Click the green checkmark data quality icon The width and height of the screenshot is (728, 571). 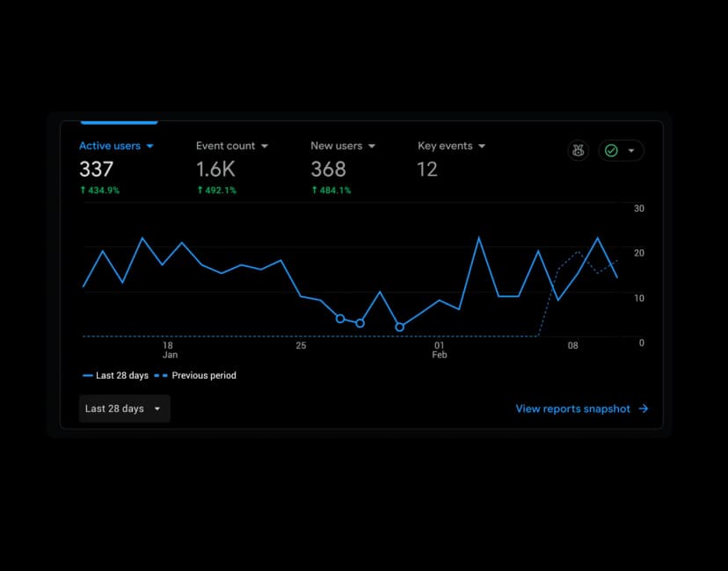(611, 150)
